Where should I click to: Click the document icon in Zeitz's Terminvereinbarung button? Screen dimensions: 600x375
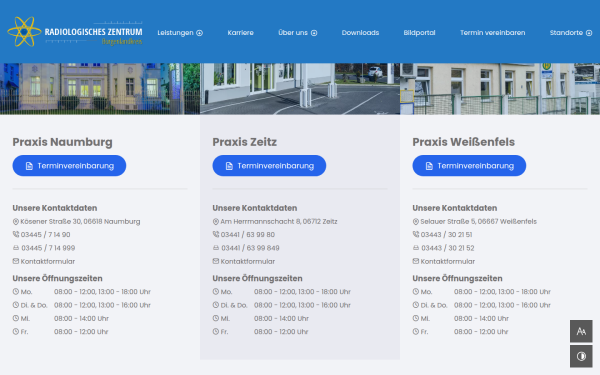(x=229, y=166)
